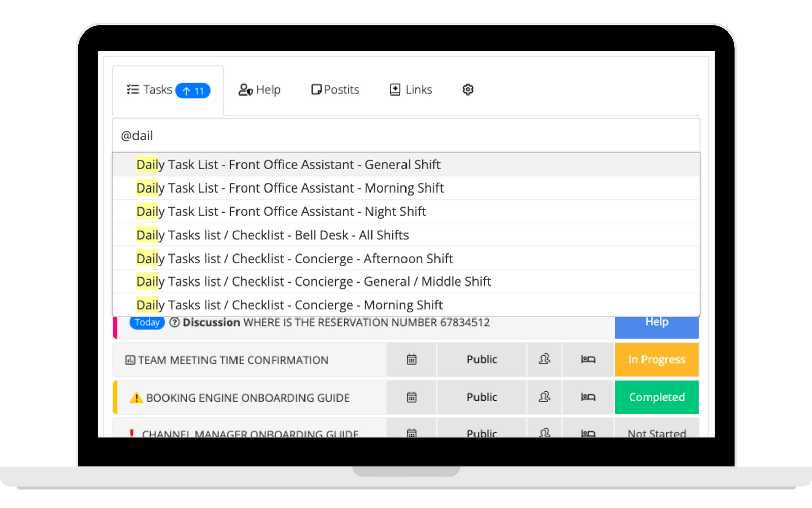The width and height of the screenshot is (812, 508).
Task: Click the In Progress status button
Action: tap(657, 360)
